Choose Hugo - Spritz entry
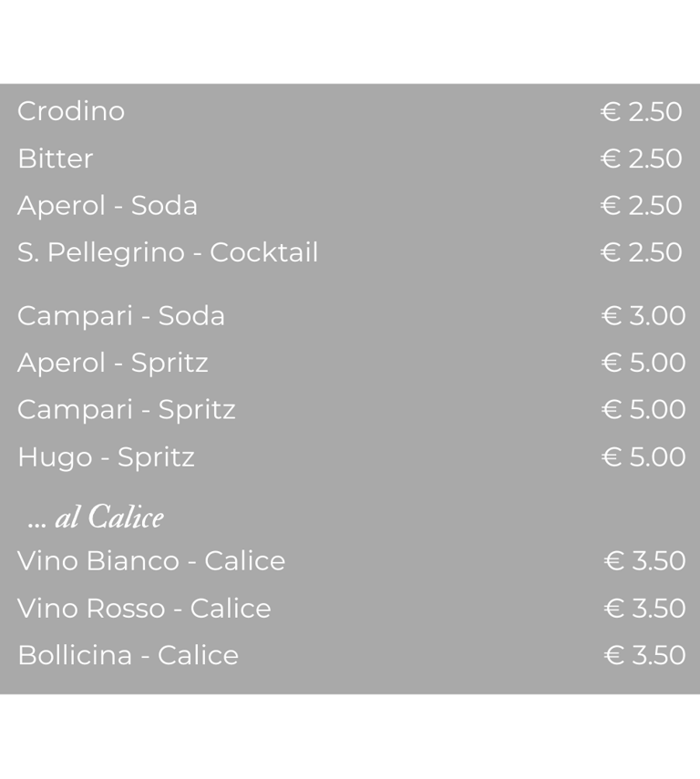The height and width of the screenshot is (779, 700). [x=106, y=457]
